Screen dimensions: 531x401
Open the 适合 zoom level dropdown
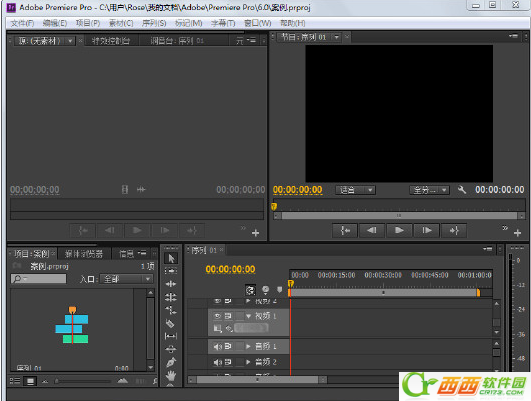[355, 190]
